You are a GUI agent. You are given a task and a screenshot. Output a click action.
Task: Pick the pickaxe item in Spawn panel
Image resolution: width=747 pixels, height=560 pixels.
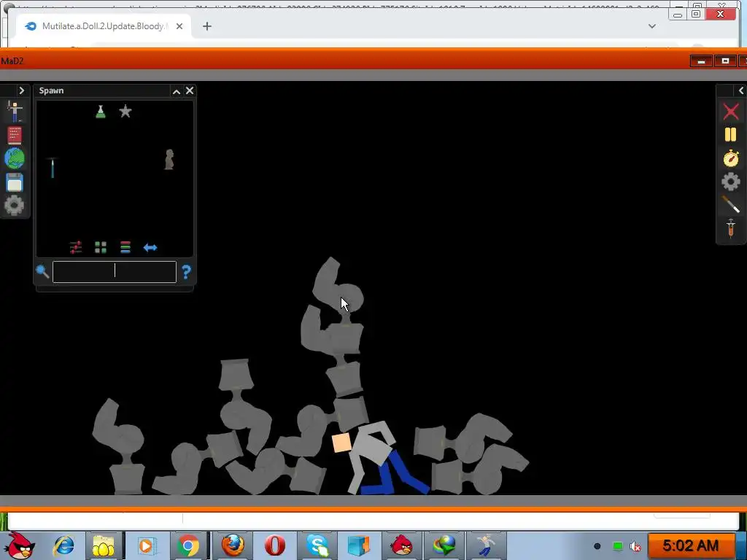(x=53, y=168)
